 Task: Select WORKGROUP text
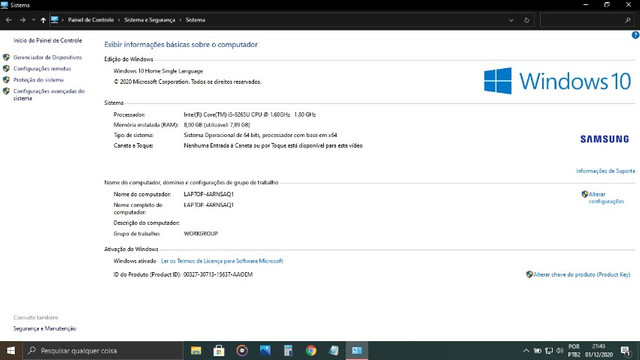pyautogui.click(x=201, y=234)
